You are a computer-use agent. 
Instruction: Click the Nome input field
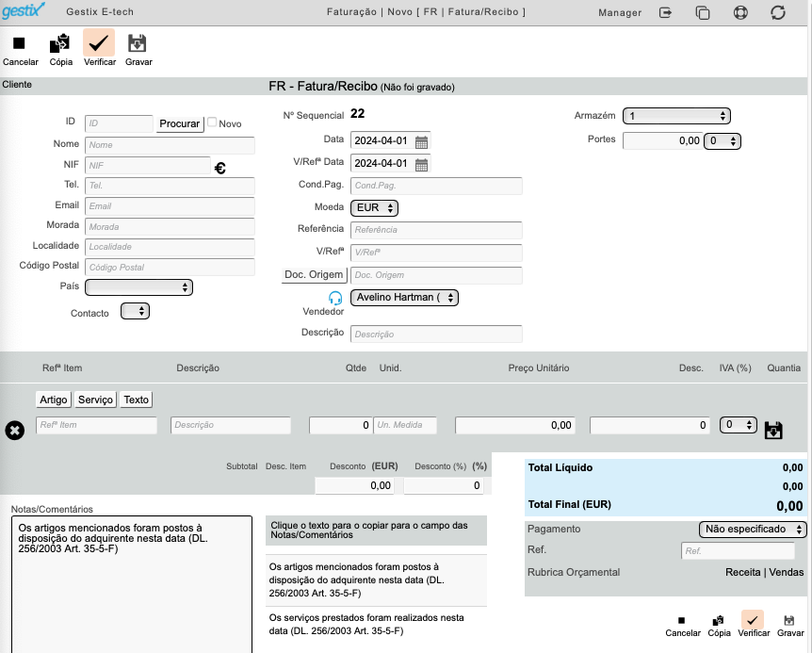170,145
